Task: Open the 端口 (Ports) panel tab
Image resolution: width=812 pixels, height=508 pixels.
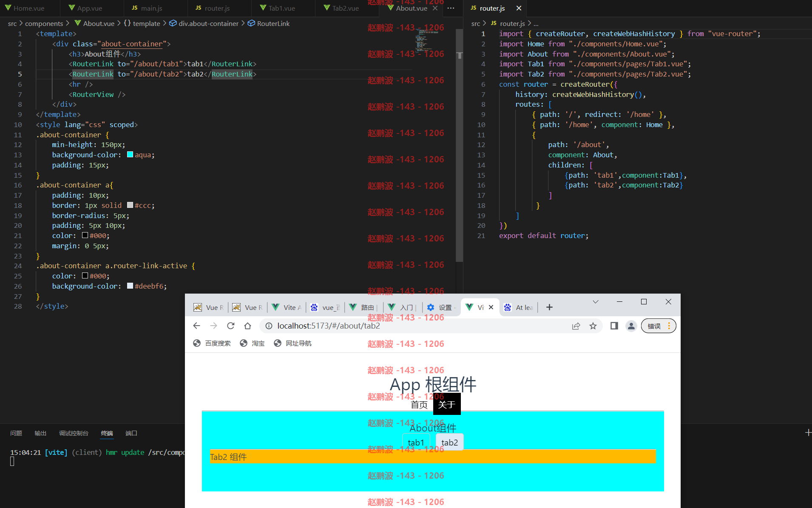Action: (131, 433)
